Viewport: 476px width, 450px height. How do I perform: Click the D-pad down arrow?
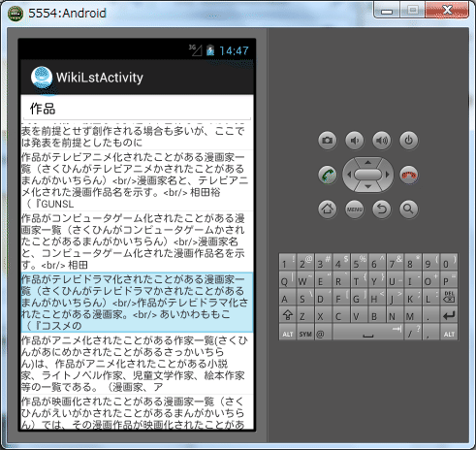tap(367, 187)
